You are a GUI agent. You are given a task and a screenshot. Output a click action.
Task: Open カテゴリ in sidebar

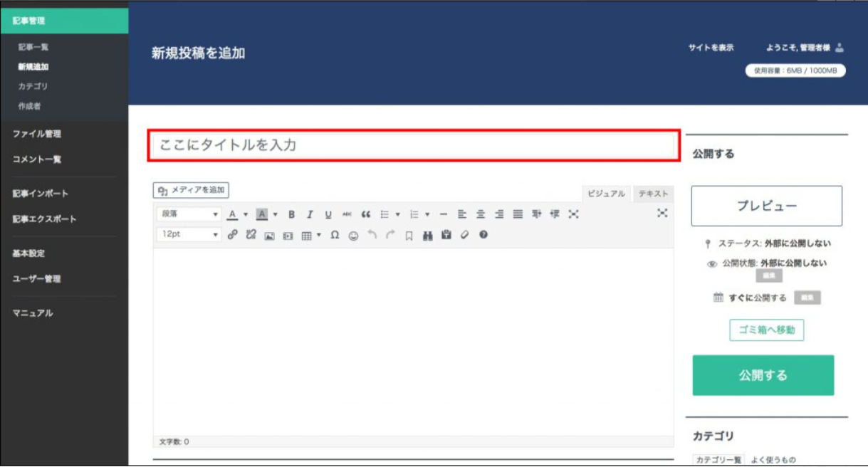[x=33, y=86]
